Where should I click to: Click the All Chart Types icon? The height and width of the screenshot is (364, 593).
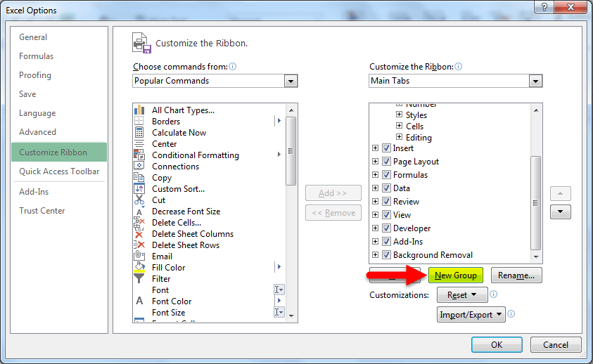[x=139, y=110]
